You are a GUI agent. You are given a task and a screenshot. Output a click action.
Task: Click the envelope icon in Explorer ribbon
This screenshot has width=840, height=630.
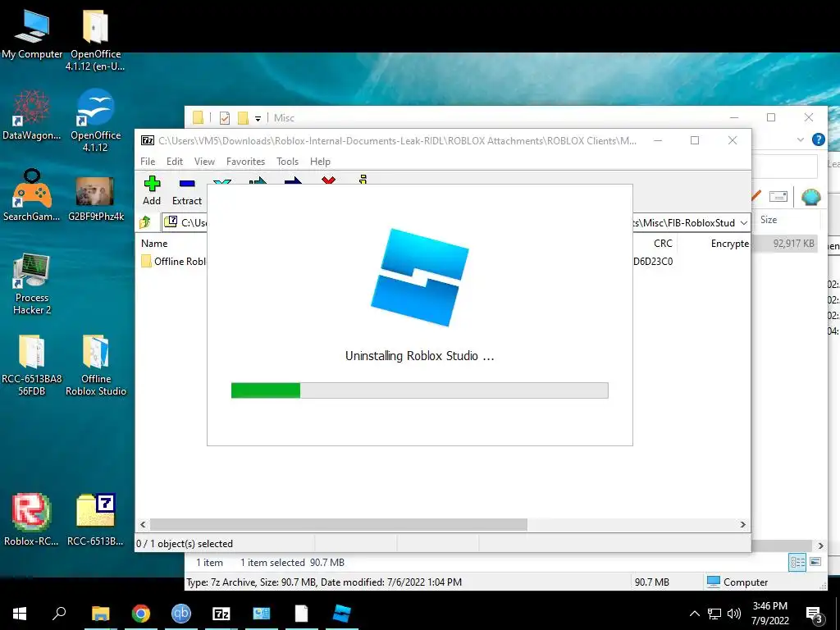tap(778, 197)
